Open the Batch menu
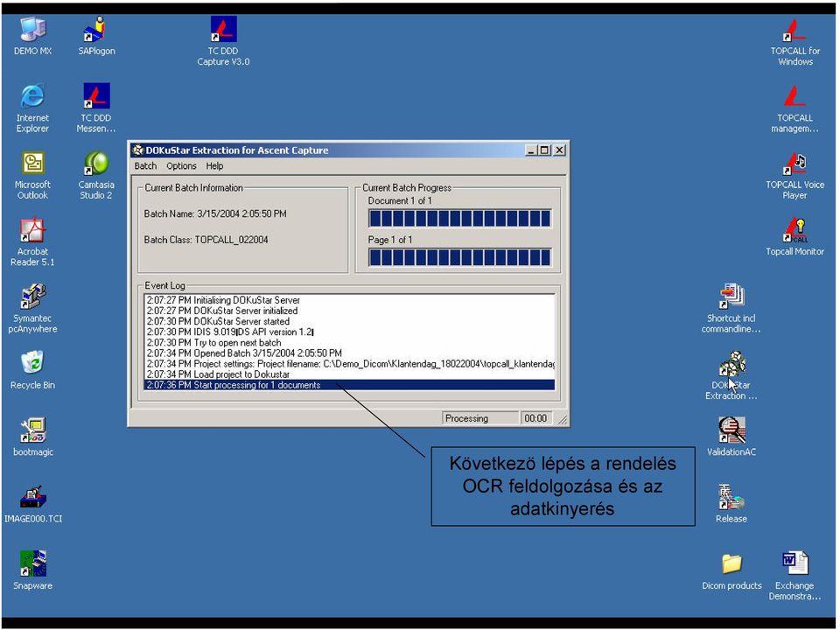 (145, 166)
